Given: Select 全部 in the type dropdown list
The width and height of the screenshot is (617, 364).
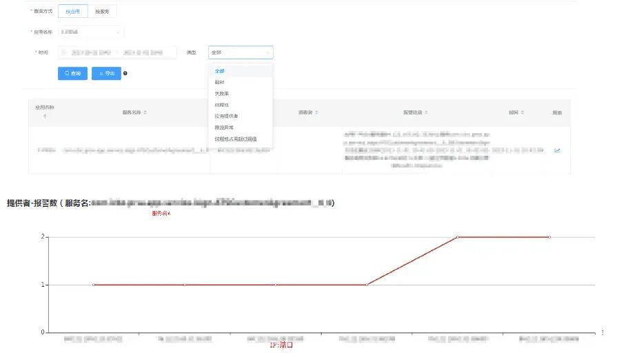Looking at the screenshot, I should coord(241,71).
